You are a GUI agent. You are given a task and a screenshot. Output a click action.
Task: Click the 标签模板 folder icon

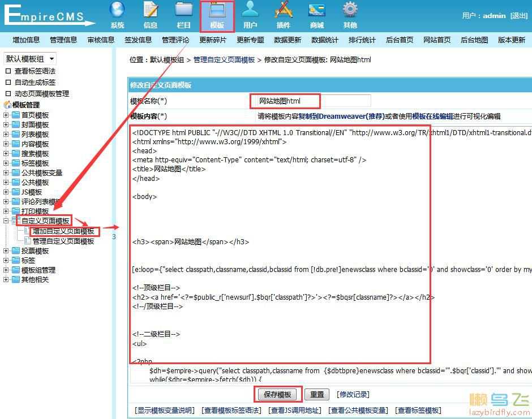(16, 163)
